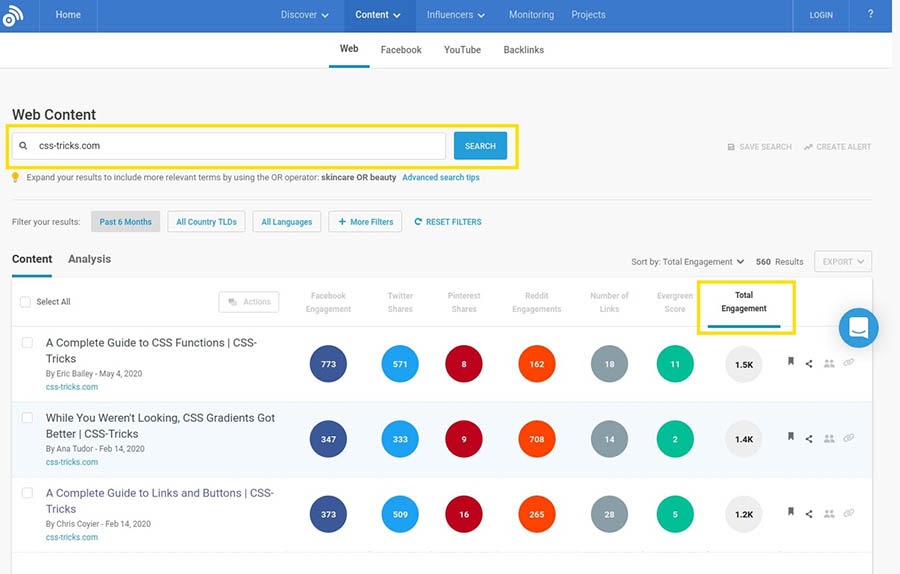Click the help question mark icon
Viewport: 900px width, 574px height.
pyautogui.click(x=869, y=15)
